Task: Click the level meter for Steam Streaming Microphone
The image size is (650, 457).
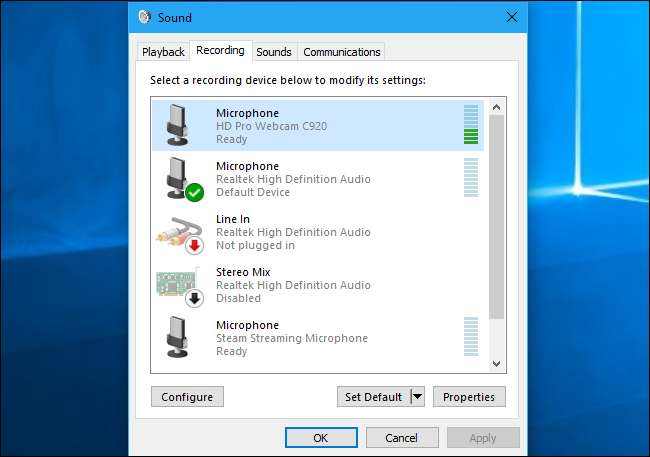Action: coord(470,337)
